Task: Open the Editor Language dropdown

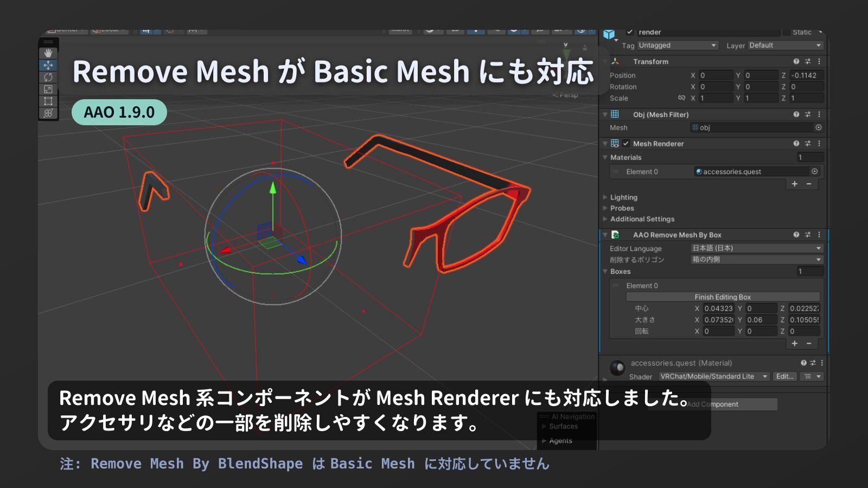Action: tap(756, 248)
